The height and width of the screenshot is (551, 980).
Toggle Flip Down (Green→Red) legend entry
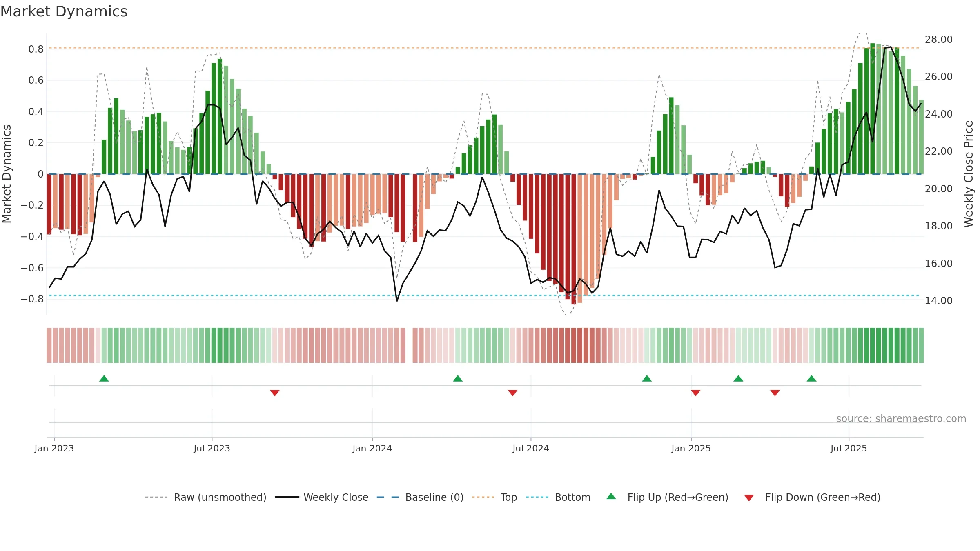tap(812, 497)
